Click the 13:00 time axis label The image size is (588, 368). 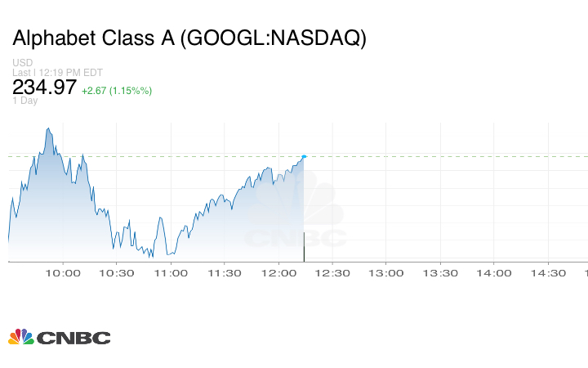click(x=386, y=273)
